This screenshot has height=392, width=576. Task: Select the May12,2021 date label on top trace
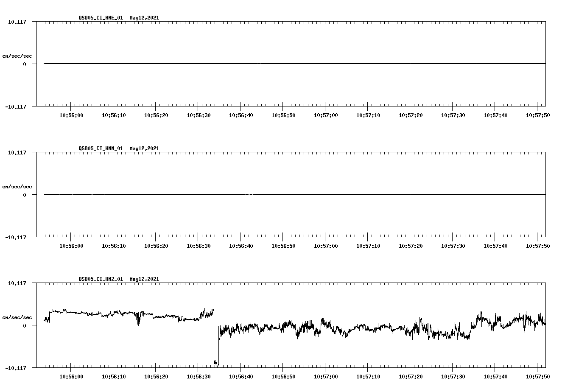click(x=144, y=18)
